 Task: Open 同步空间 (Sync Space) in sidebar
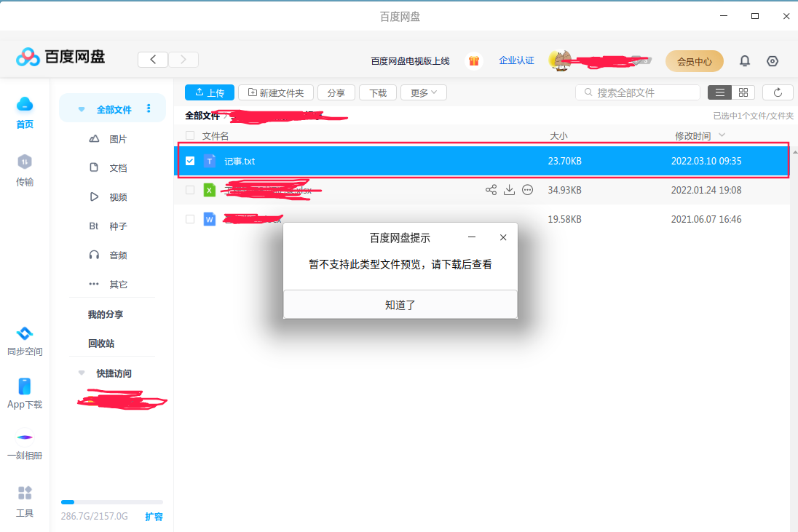[24, 341]
